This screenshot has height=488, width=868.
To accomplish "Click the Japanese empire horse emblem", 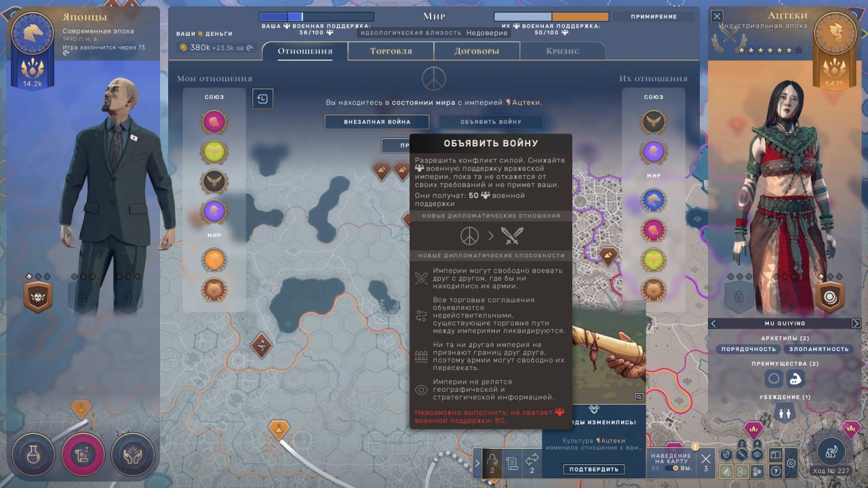I will 33,34.
